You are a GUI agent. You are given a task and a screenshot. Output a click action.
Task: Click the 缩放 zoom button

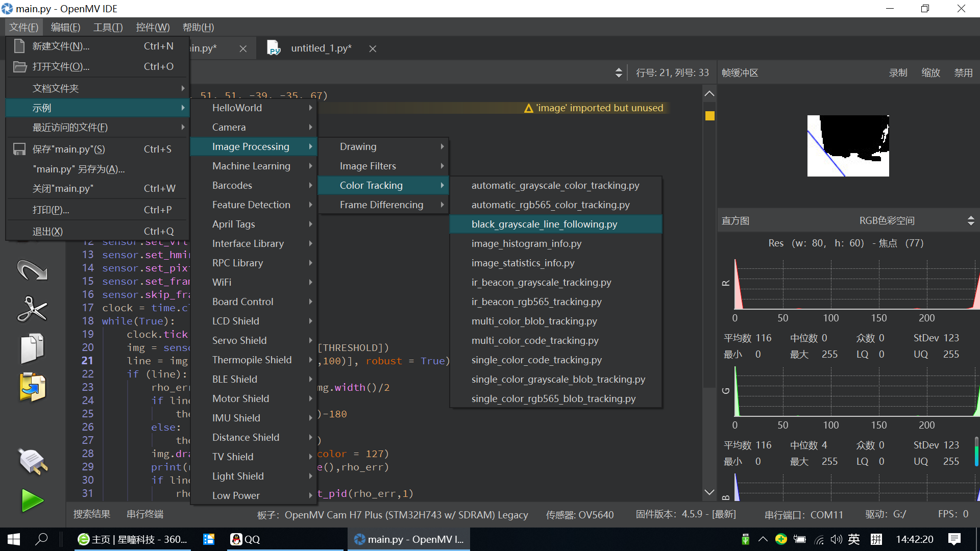coord(930,72)
